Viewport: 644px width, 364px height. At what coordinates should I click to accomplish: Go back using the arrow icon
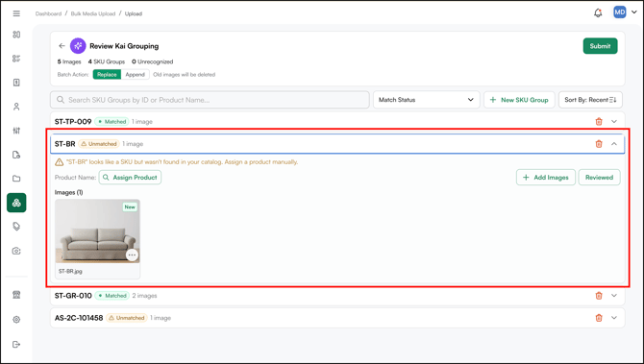click(x=62, y=46)
